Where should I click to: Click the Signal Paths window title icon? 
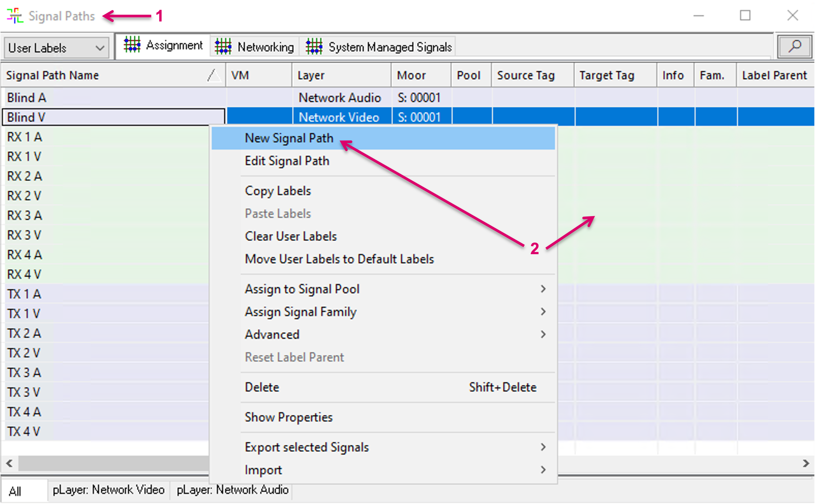coord(15,16)
